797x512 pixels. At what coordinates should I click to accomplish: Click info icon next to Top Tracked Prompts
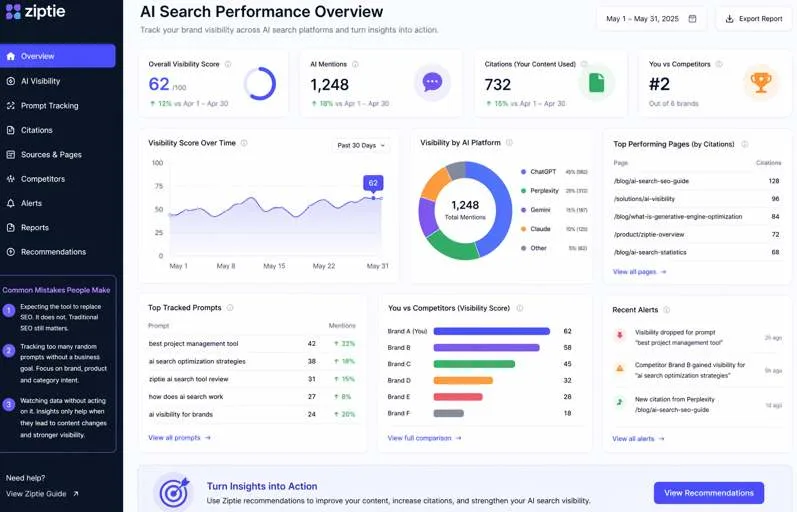tap(230, 308)
